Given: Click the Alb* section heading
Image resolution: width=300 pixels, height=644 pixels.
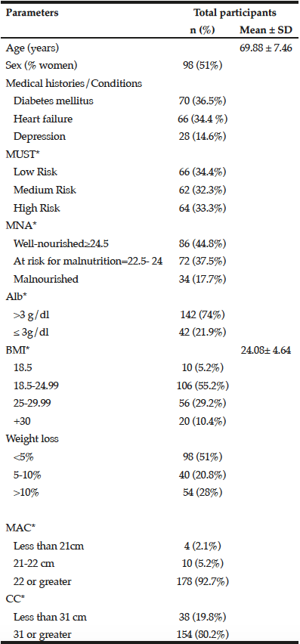Looking at the screenshot, I should tap(17, 297).
